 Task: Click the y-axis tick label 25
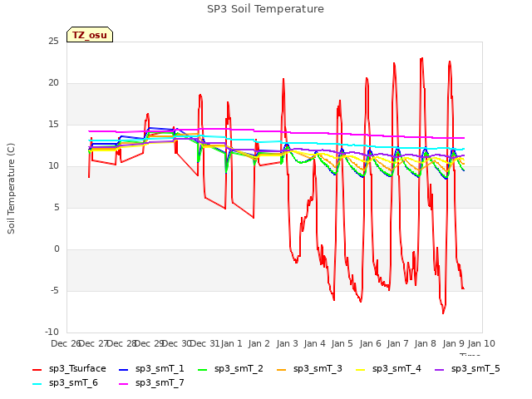coord(53,42)
